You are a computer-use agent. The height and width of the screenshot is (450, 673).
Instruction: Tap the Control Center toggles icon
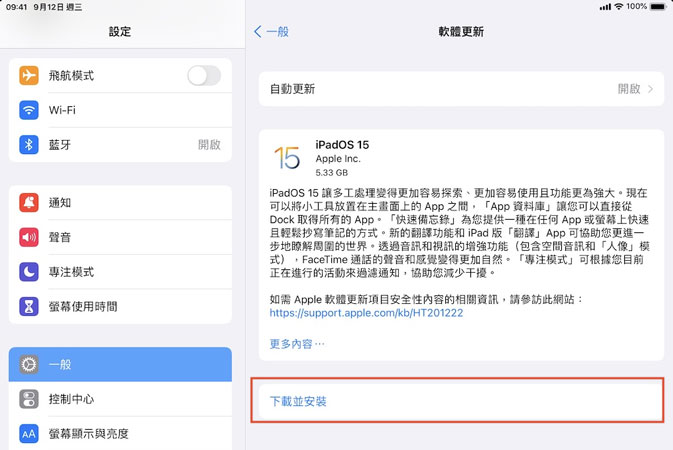pyautogui.click(x=29, y=399)
